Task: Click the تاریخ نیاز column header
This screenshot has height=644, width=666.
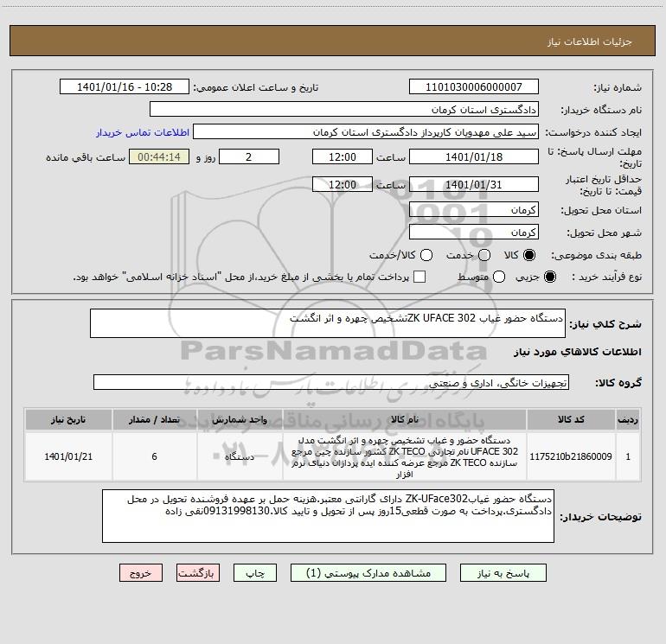Action: pos(68,419)
